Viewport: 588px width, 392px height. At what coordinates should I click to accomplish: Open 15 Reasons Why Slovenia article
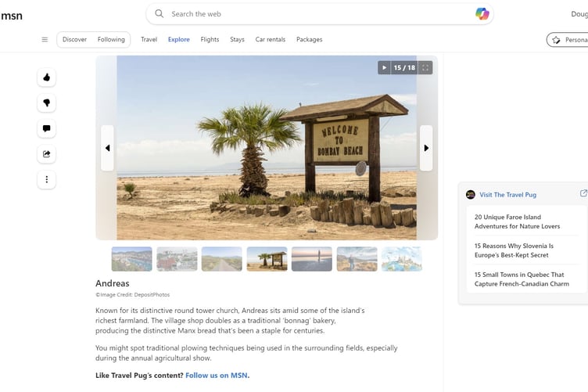(x=514, y=250)
